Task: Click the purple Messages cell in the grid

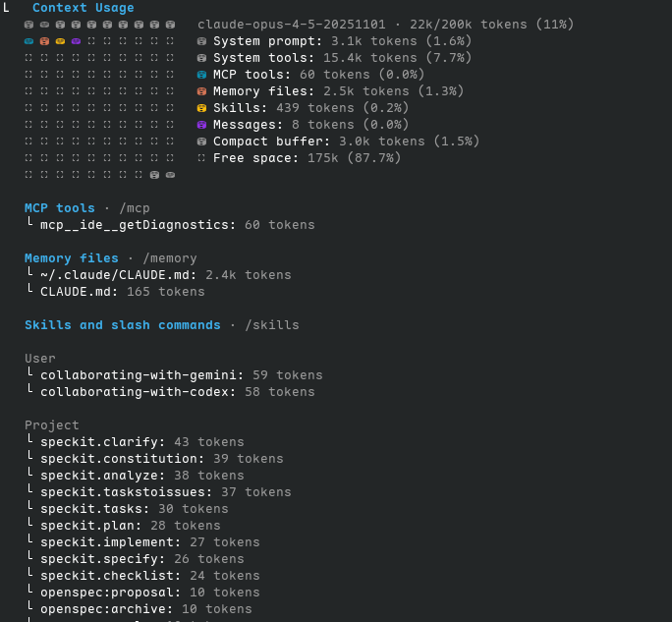Action: point(76,41)
